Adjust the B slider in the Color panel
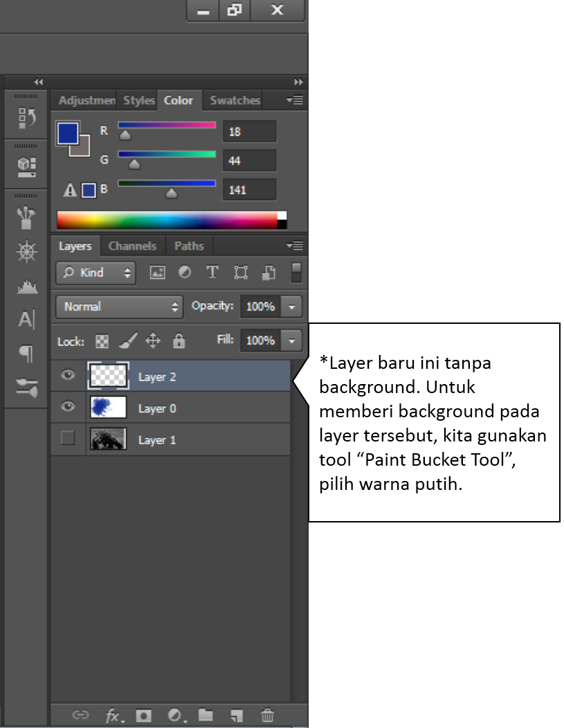 point(170,193)
